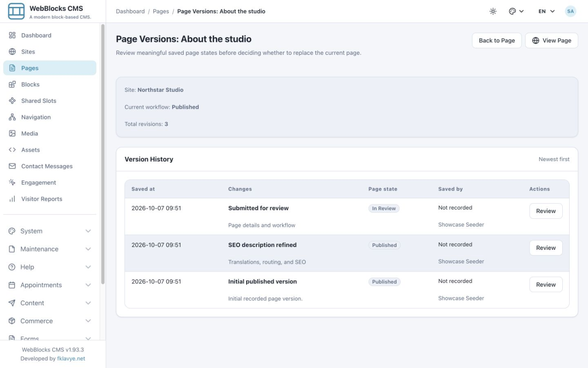This screenshot has height=368, width=588.
Task: Click the Changes column header
Action: pyautogui.click(x=240, y=189)
